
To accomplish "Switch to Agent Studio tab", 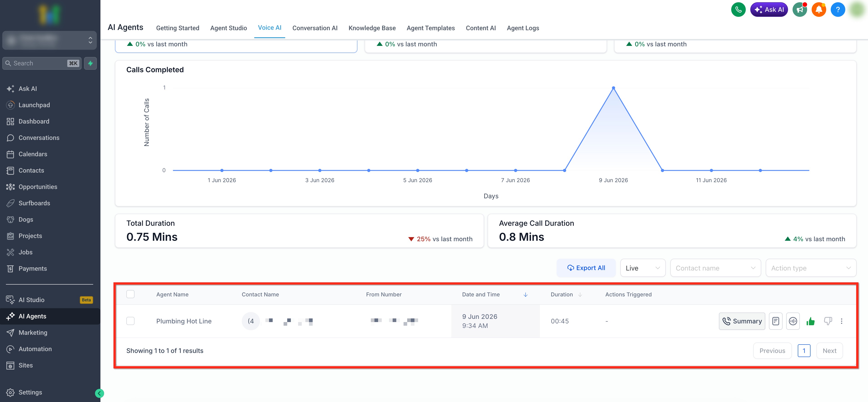I will click(228, 28).
